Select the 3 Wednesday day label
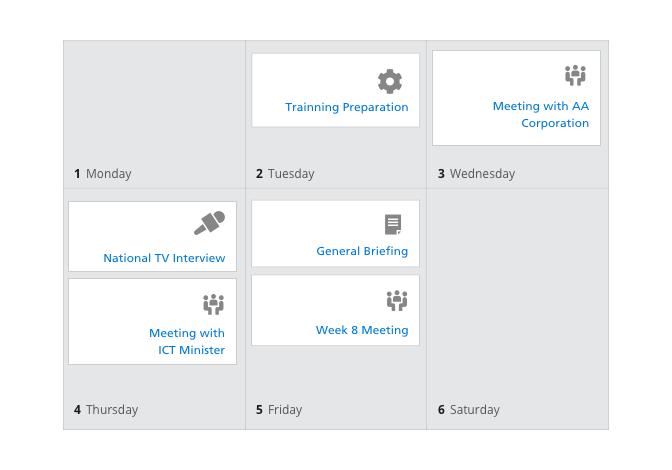Image resolution: width=672 pixels, height=470 pixels. [x=476, y=174]
